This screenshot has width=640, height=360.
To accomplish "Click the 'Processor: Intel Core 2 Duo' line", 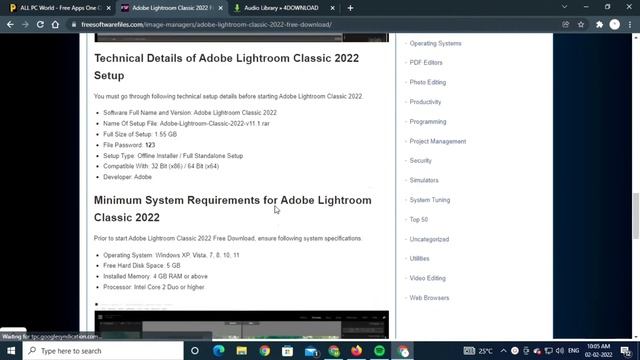I will click(153, 287).
